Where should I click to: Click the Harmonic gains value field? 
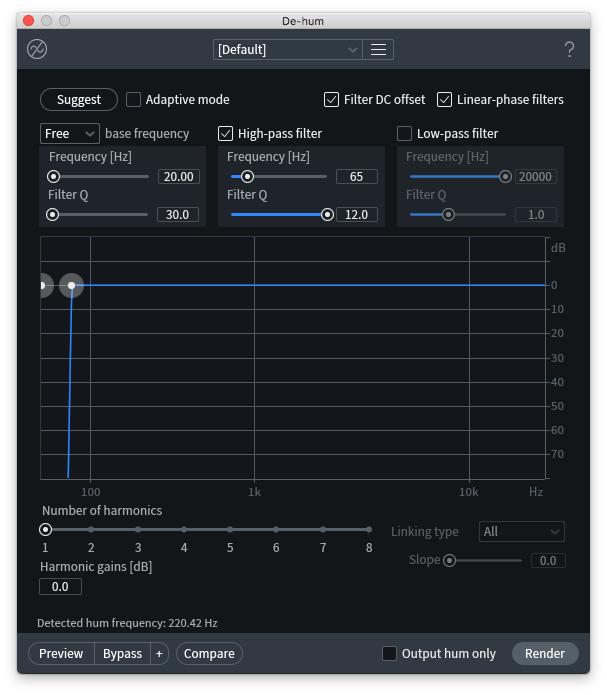coord(60,587)
